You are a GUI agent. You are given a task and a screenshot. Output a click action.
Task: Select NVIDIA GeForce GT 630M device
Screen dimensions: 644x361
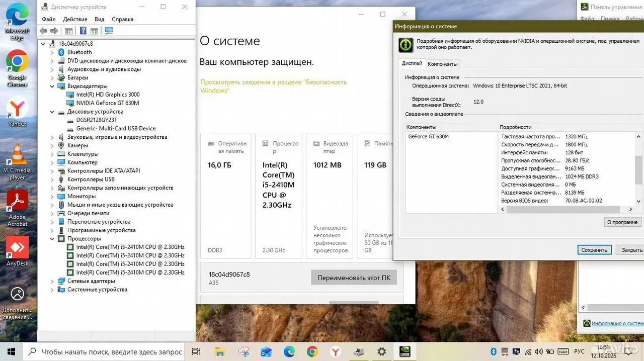point(107,103)
